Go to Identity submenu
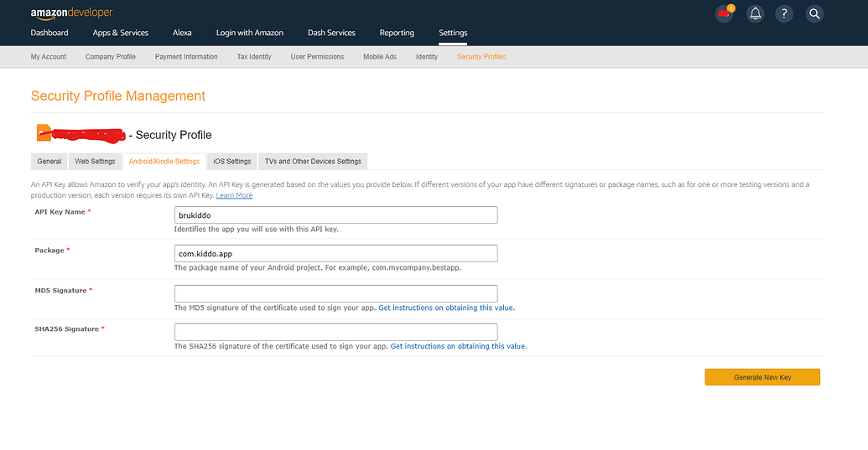Image resolution: width=868 pixels, height=450 pixels. coord(427,57)
